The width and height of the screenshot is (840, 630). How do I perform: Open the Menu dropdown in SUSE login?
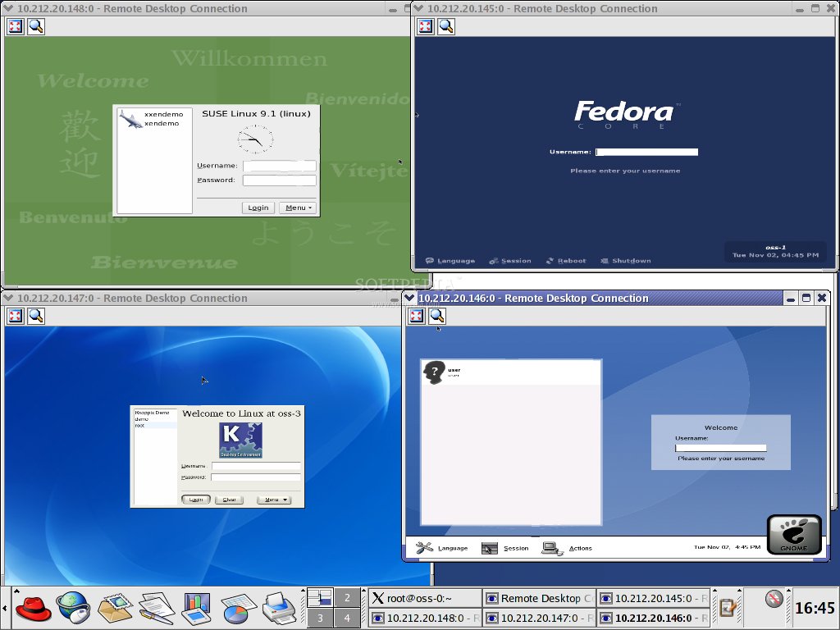pos(298,208)
